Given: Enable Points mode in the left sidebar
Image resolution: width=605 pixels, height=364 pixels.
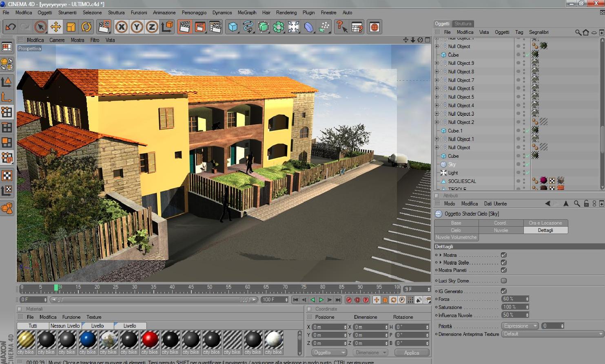Looking at the screenshot, I should pos(7,112).
